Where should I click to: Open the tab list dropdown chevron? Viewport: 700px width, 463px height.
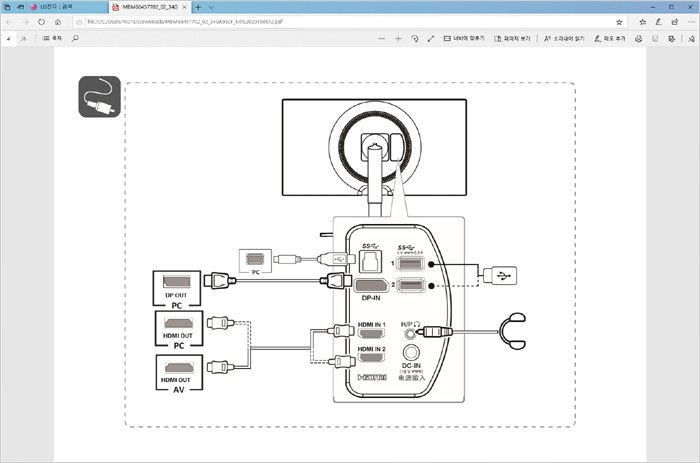click(210, 6)
